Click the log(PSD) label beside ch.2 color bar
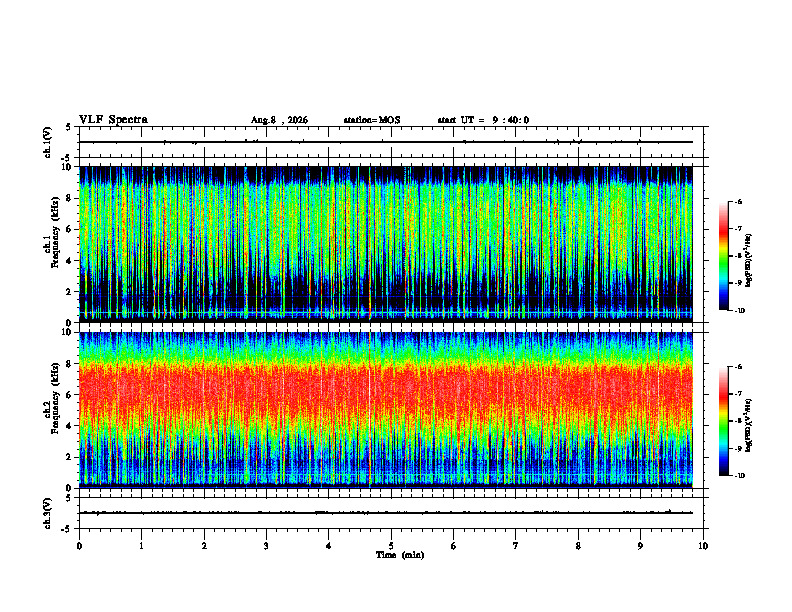 tap(749, 426)
